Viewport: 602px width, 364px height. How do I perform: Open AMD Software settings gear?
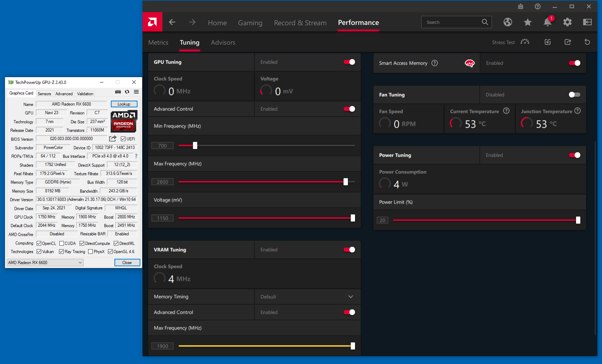568,22
